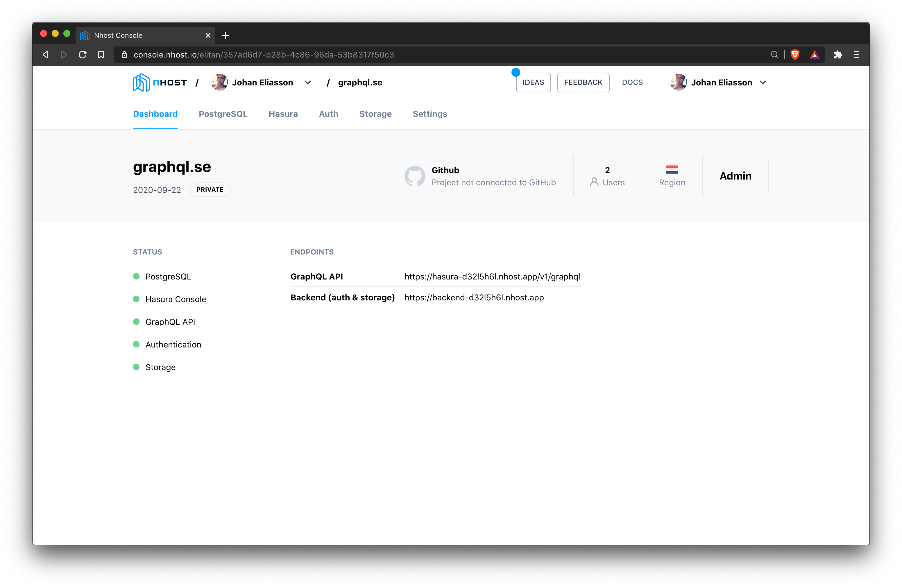902x588 pixels.
Task: Click the lock icon in address bar
Action: tap(124, 55)
